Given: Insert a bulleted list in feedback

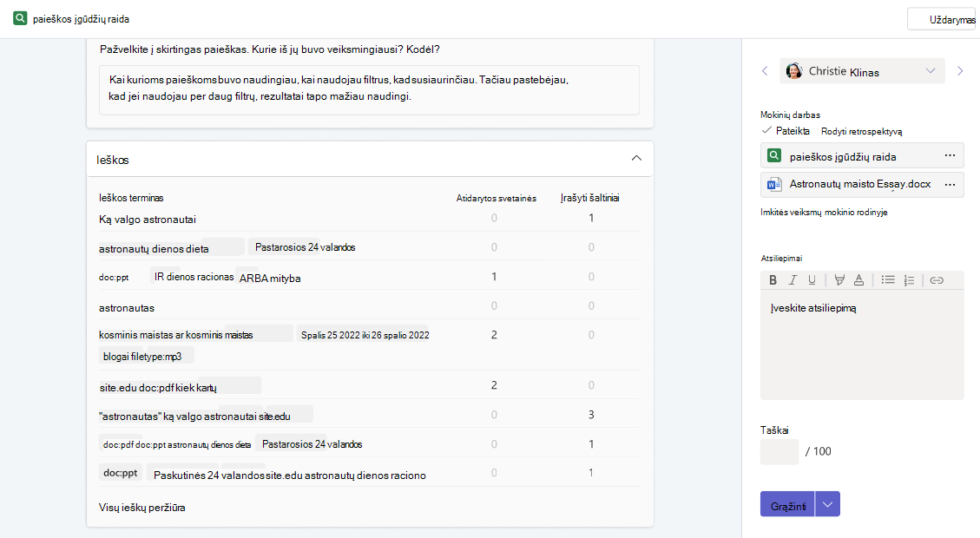Looking at the screenshot, I should tap(888, 280).
